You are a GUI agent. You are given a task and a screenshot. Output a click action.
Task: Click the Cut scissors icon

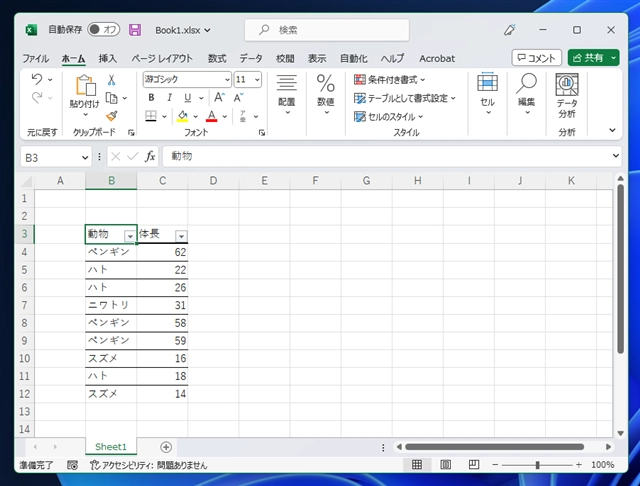click(111, 80)
